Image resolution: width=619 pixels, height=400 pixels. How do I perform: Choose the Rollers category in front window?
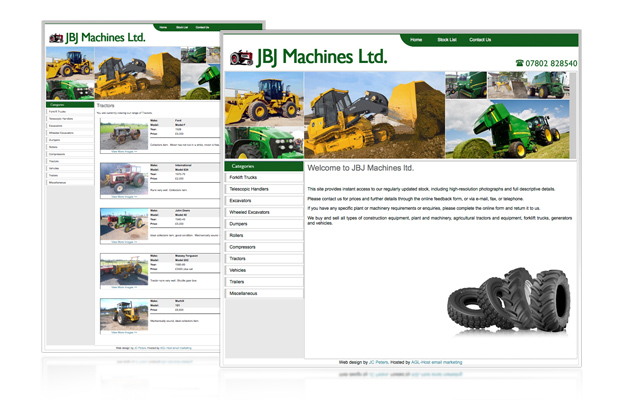coord(264,235)
